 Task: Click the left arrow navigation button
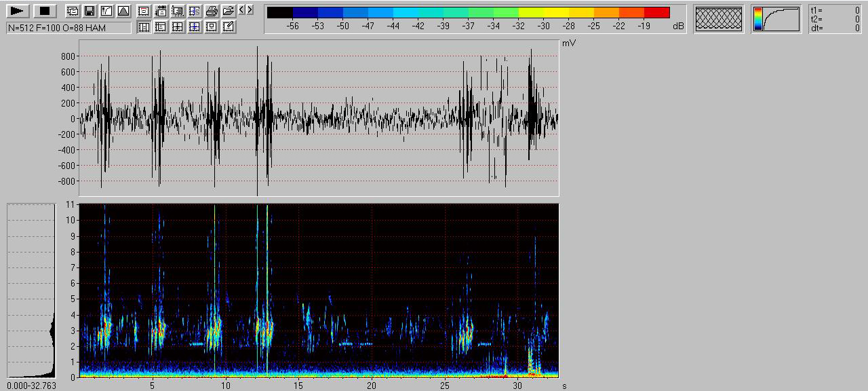242,10
